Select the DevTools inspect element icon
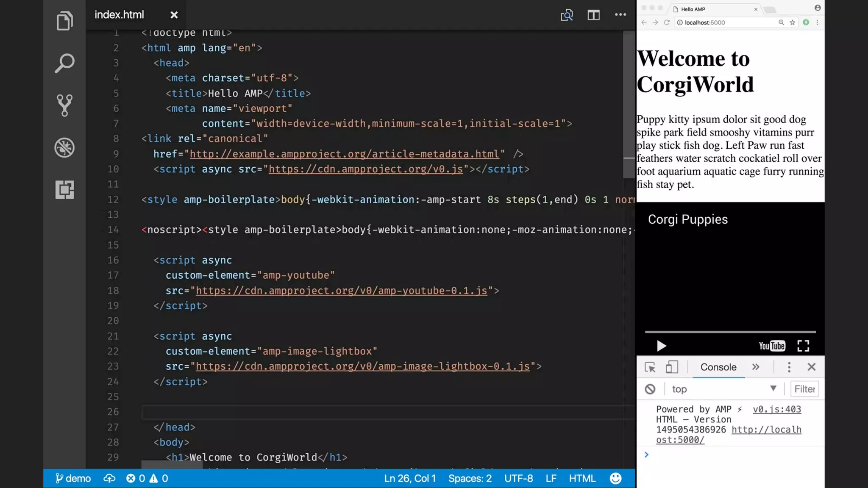868x488 pixels. coord(650,367)
